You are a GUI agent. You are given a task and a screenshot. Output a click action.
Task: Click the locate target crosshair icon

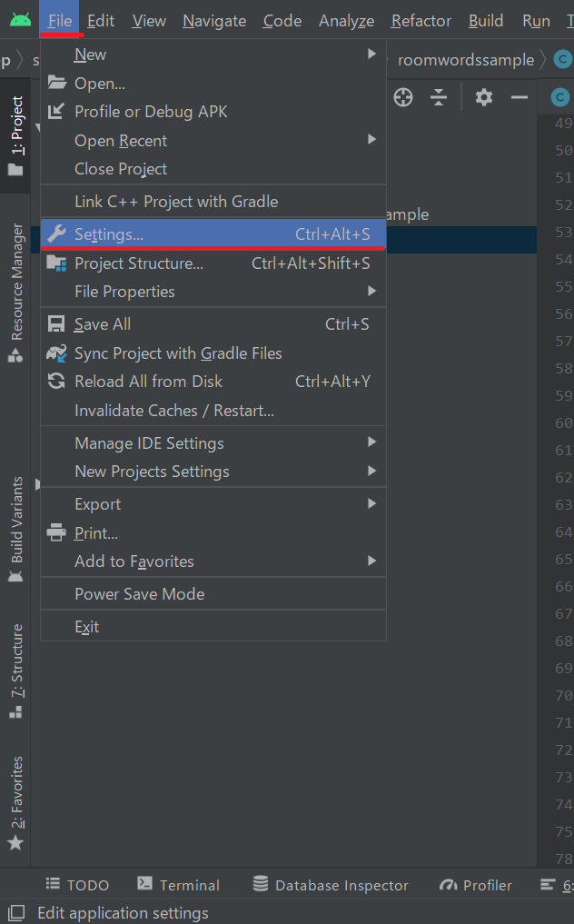click(403, 97)
